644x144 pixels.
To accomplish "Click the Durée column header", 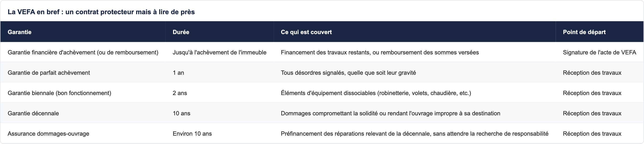I will (219, 32).
